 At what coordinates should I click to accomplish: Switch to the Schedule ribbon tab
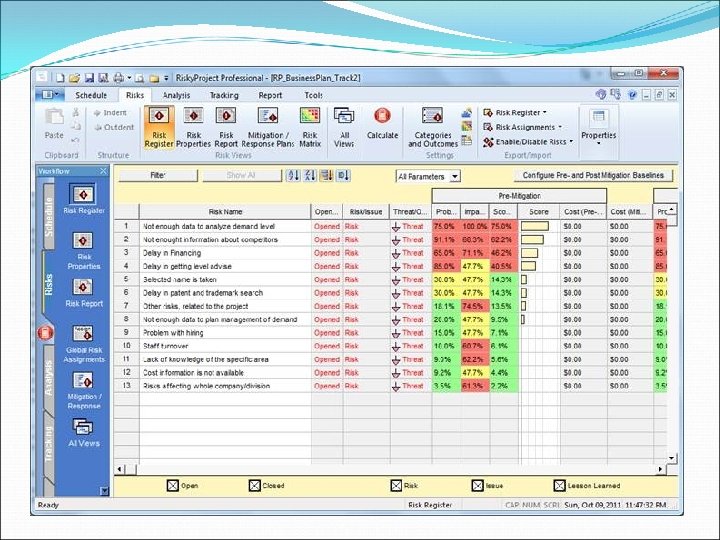tap(91, 95)
